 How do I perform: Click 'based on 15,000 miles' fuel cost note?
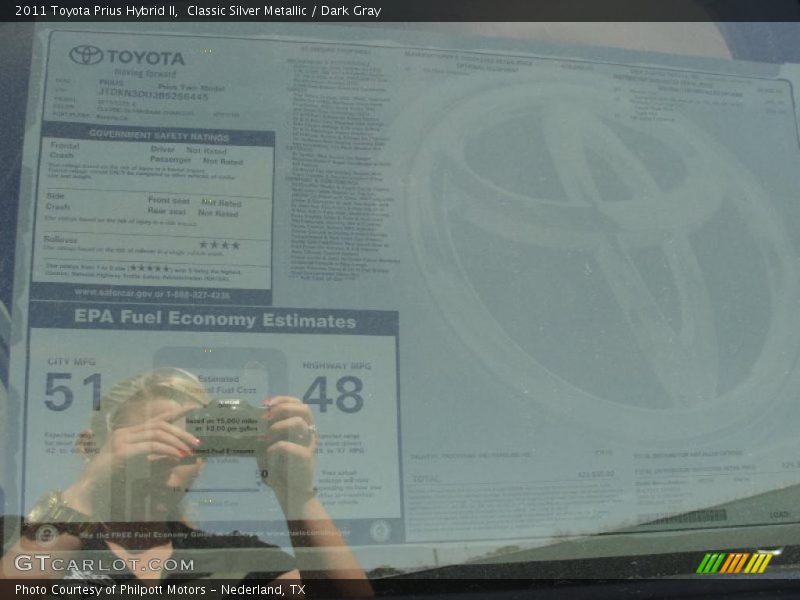[x=221, y=421]
